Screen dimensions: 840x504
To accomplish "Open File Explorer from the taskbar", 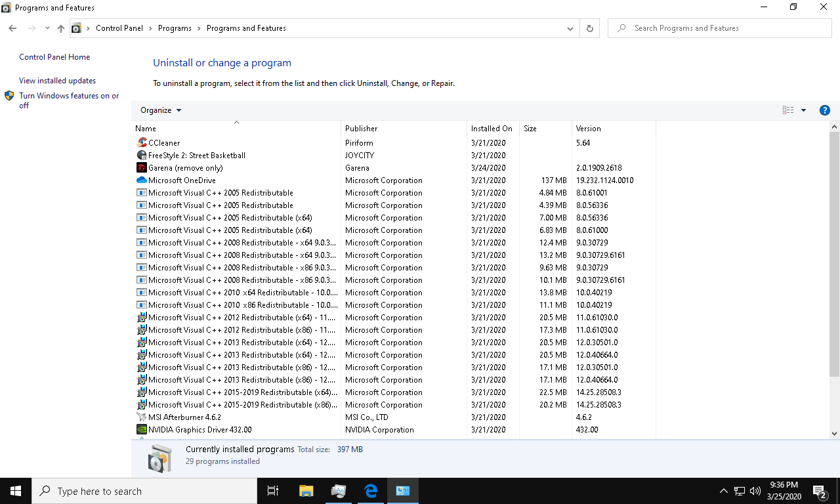I will tap(306, 491).
